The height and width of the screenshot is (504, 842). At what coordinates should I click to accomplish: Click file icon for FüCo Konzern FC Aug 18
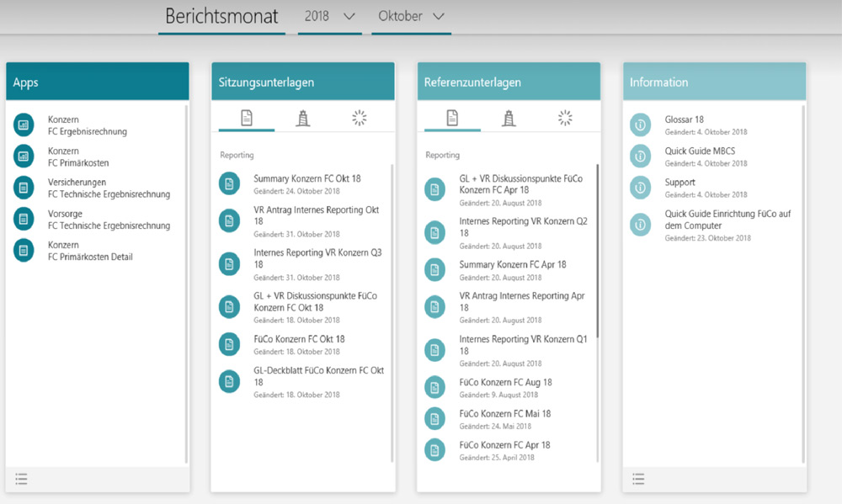coord(434,387)
